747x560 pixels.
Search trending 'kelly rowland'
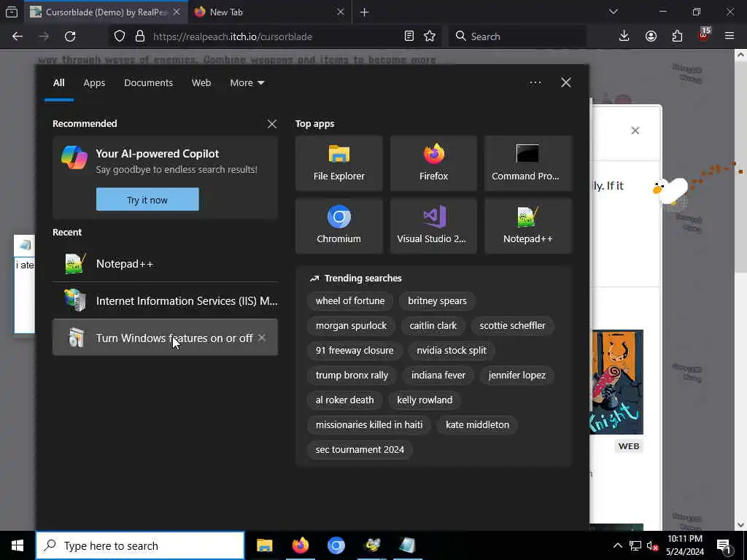click(x=425, y=400)
